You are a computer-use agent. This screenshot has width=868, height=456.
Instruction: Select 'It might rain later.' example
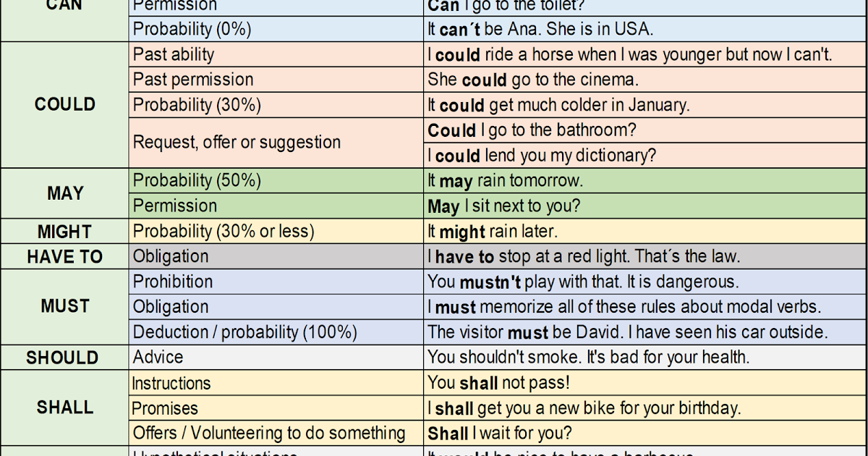coord(645,232)
